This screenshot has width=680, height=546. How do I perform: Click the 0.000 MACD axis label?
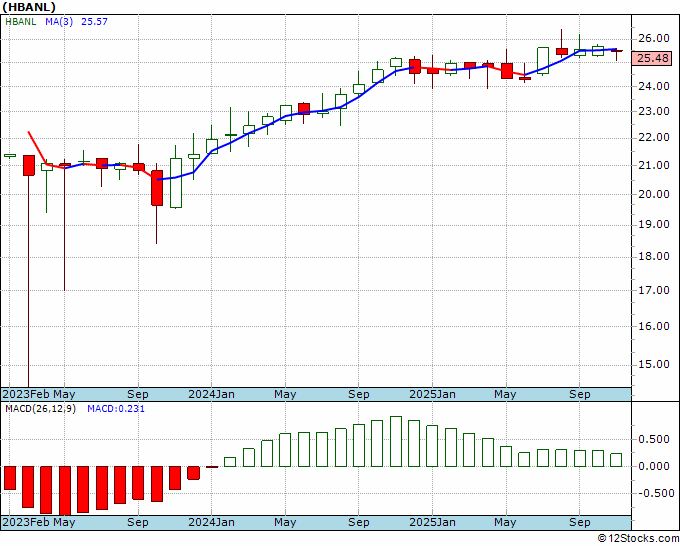pos(654,466)
